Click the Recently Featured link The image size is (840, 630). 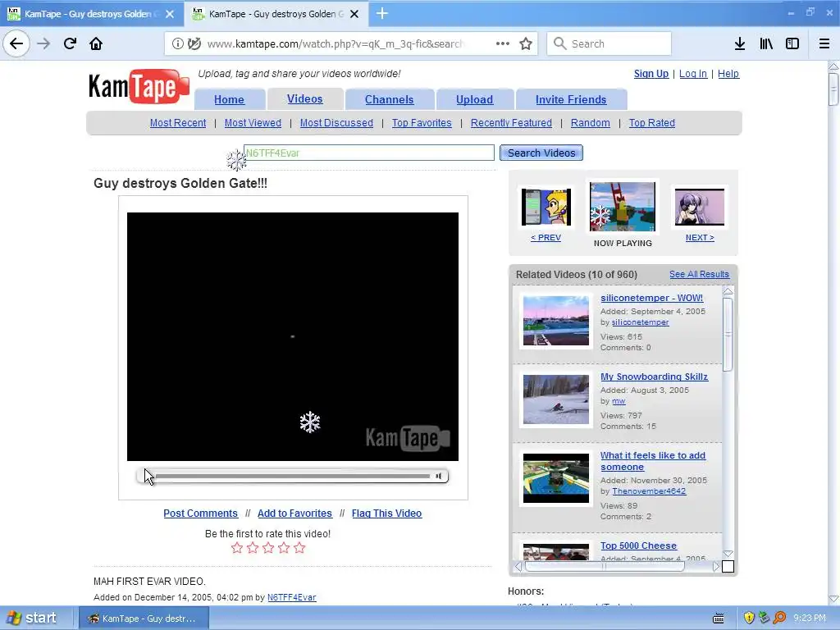click(x=511, y=123)
